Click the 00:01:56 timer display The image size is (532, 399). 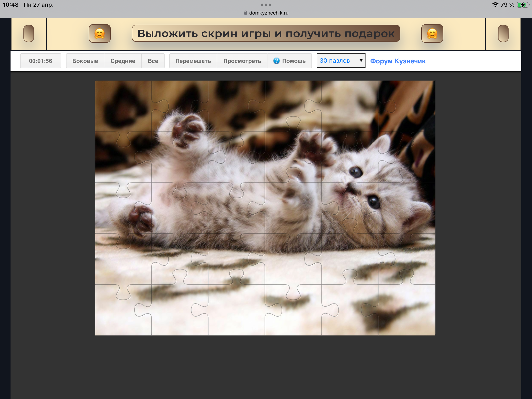[x=40, y=61]
